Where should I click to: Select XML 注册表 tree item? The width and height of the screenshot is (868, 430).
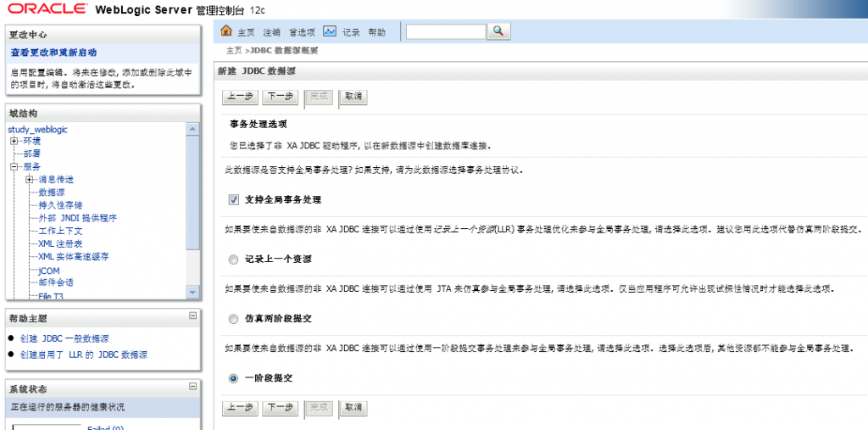60,243
